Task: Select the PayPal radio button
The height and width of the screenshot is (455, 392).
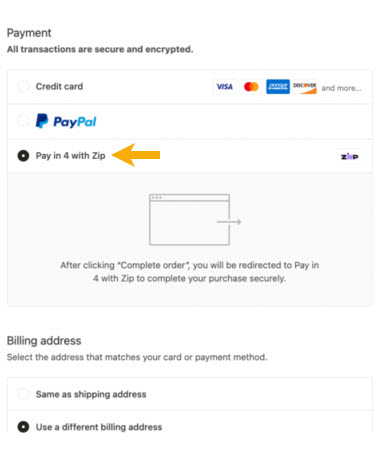Action: point(23,120)
